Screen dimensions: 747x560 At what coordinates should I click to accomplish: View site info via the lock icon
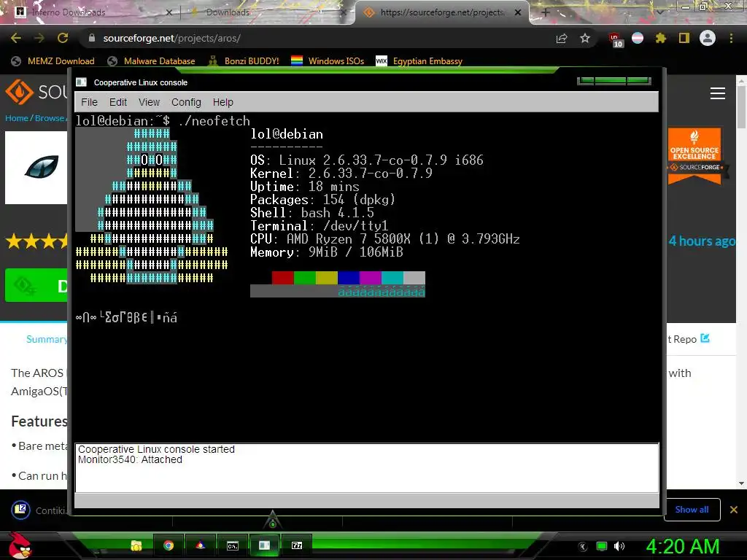pos(92,38)
